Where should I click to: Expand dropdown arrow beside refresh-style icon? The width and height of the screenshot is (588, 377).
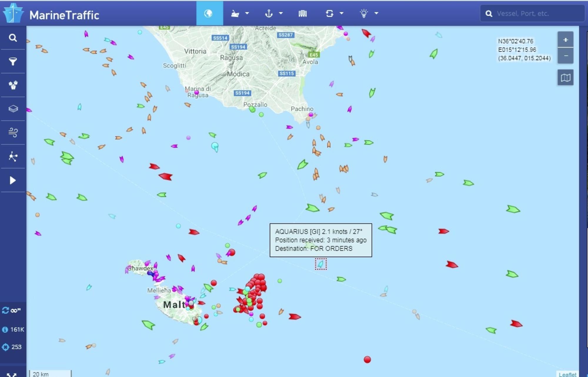pyautogui.click(x=342, y=13)
